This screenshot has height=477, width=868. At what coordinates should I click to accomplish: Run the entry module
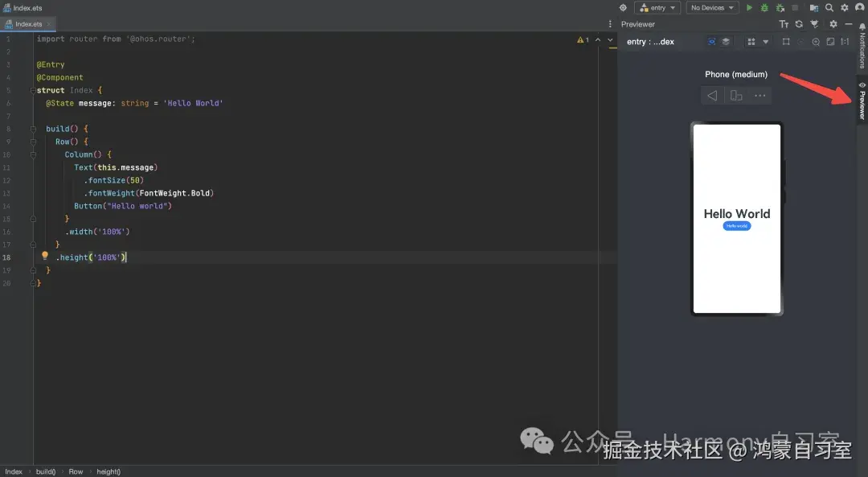tap(750, 7)
